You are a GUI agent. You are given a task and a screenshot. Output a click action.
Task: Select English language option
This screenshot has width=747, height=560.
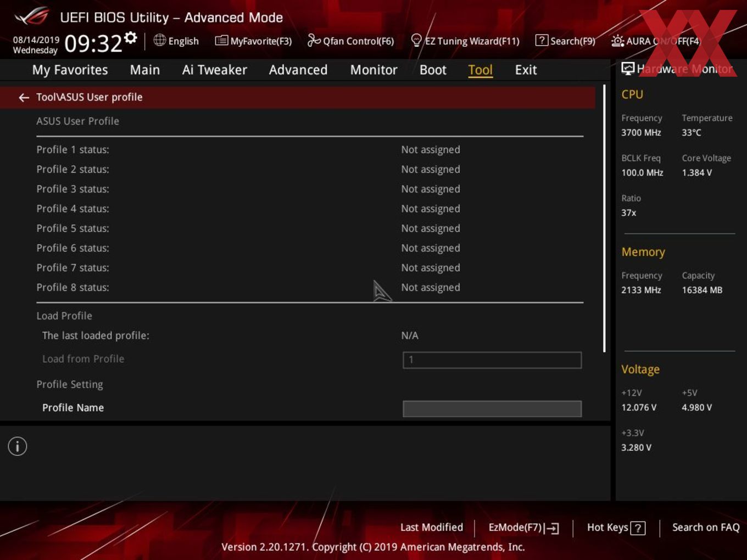click(183, 41)
